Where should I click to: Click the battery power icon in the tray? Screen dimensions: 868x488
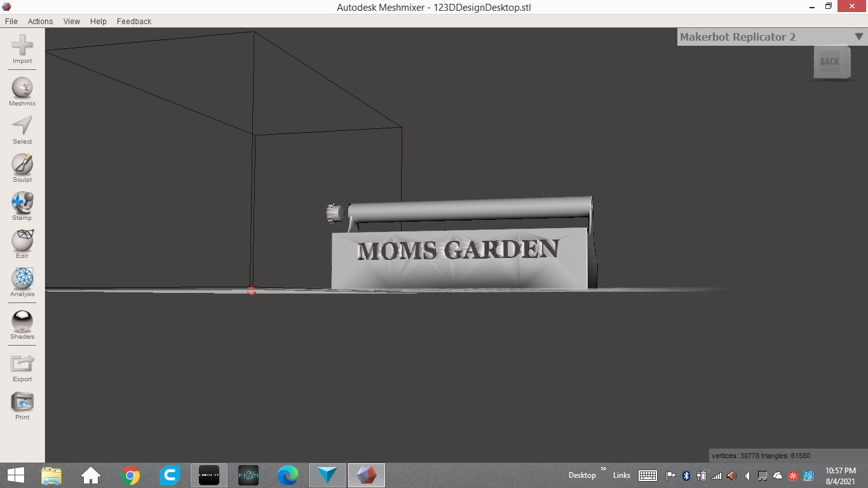pos(702,475)
